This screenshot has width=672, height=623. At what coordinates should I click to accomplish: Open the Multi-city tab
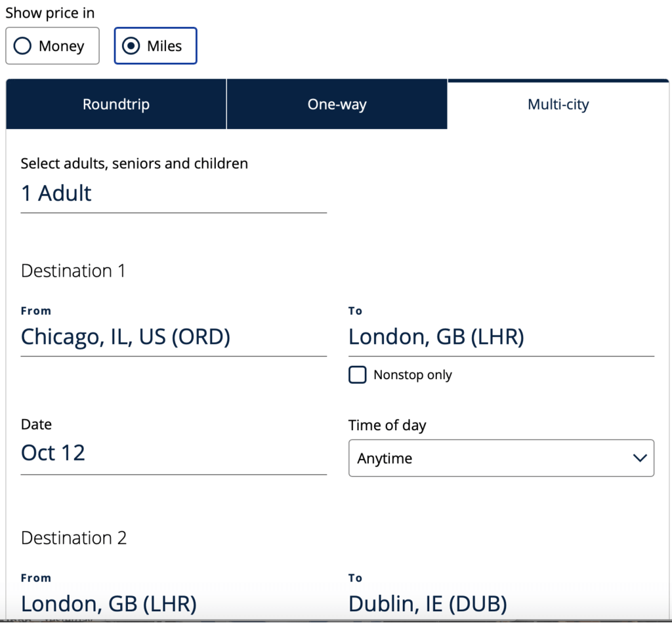[558, 104]
